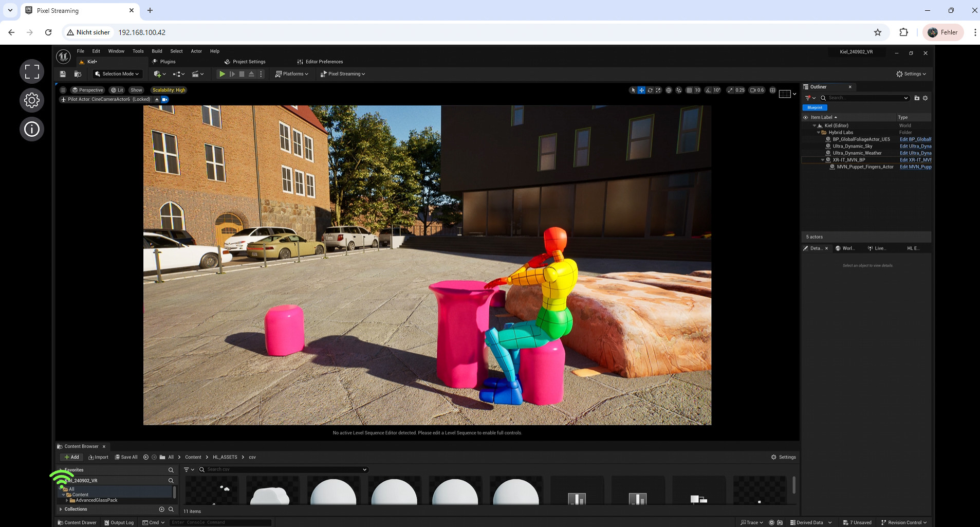Collapse the Hybrid Labs folder

tap(819, 133)
